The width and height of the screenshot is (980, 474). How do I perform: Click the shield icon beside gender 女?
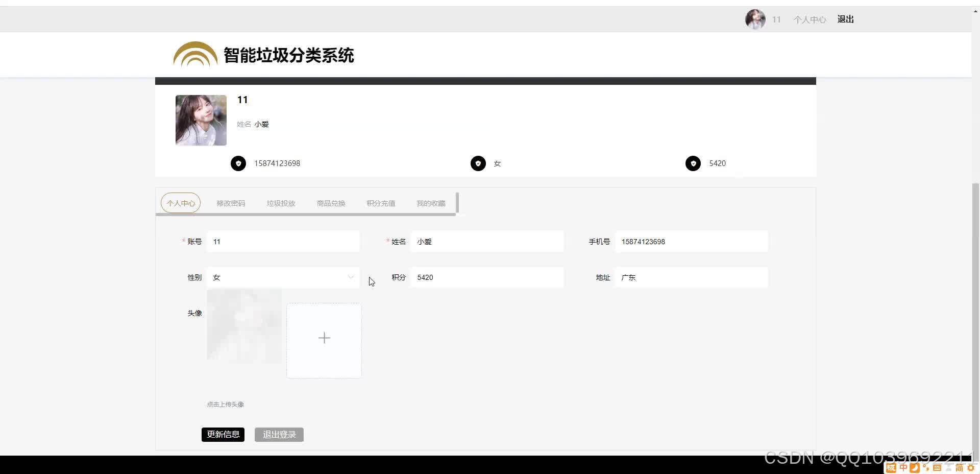(478, 163)
